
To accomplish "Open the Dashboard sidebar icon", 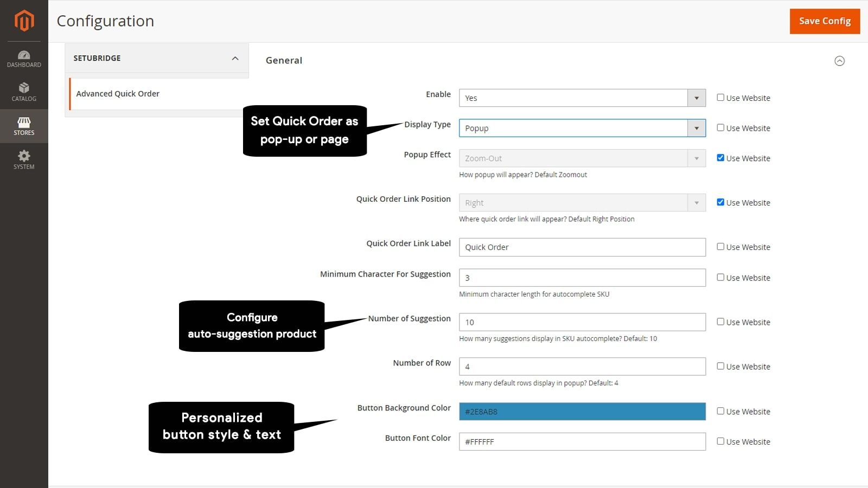I will 24,59.
